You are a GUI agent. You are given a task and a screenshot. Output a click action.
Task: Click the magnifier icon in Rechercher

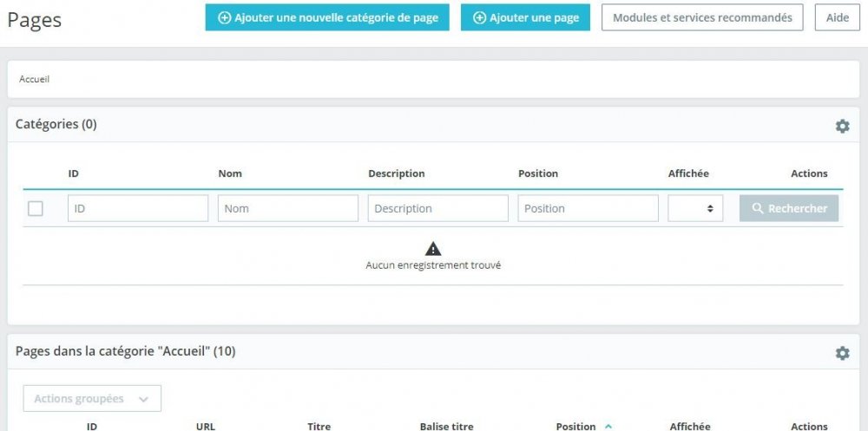tap(758, 209)
